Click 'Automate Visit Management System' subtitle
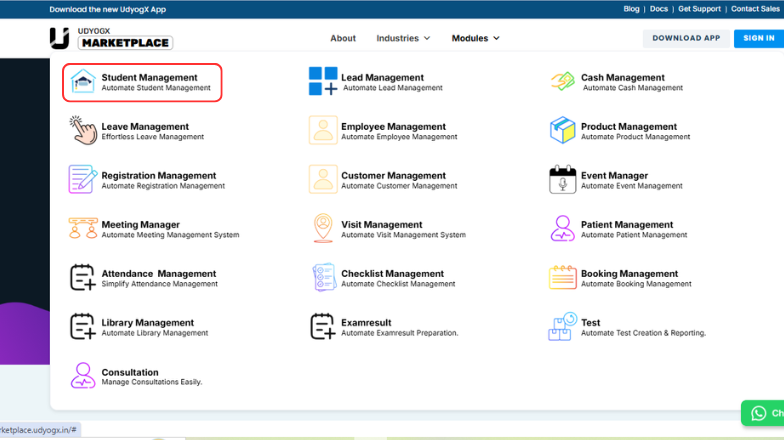 click(x=403, y=235)
